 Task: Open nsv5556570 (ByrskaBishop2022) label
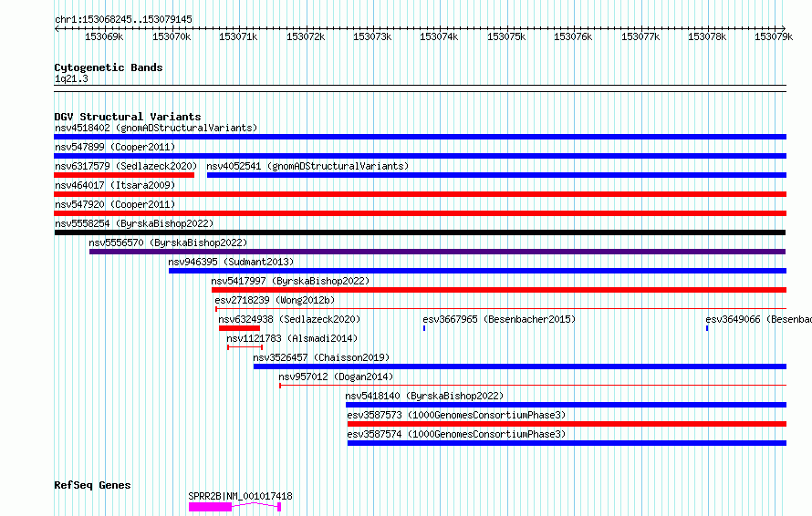[x=168, y=243]
